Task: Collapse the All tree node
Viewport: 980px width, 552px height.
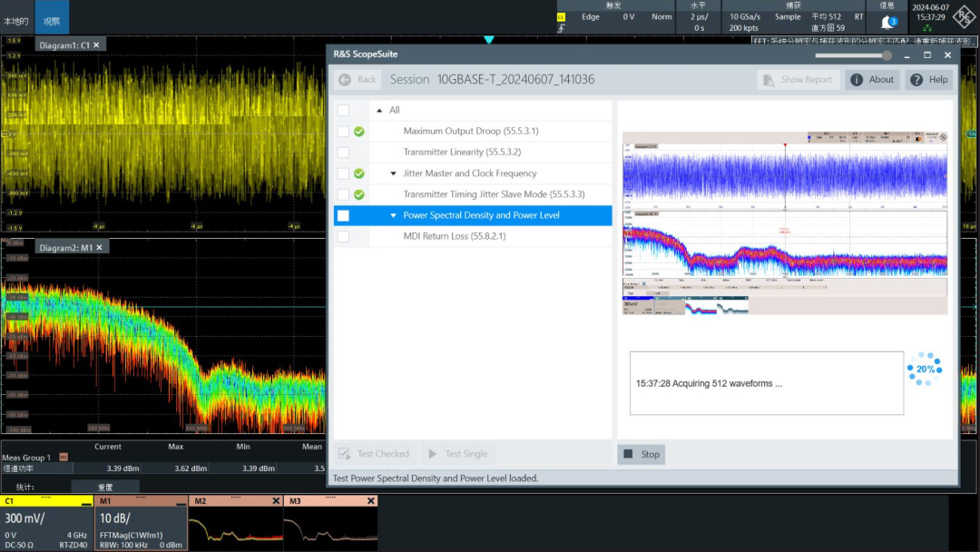Action: point(379,110)
